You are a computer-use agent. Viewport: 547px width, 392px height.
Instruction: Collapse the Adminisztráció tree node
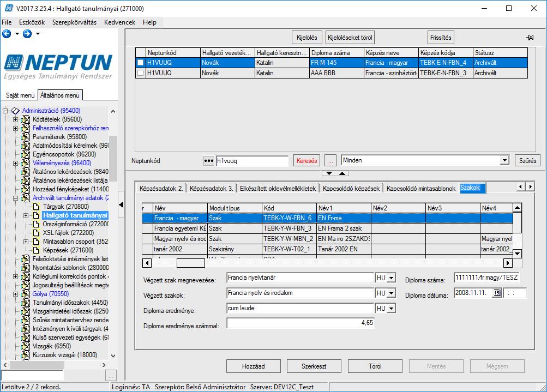[x=5, y=111]
